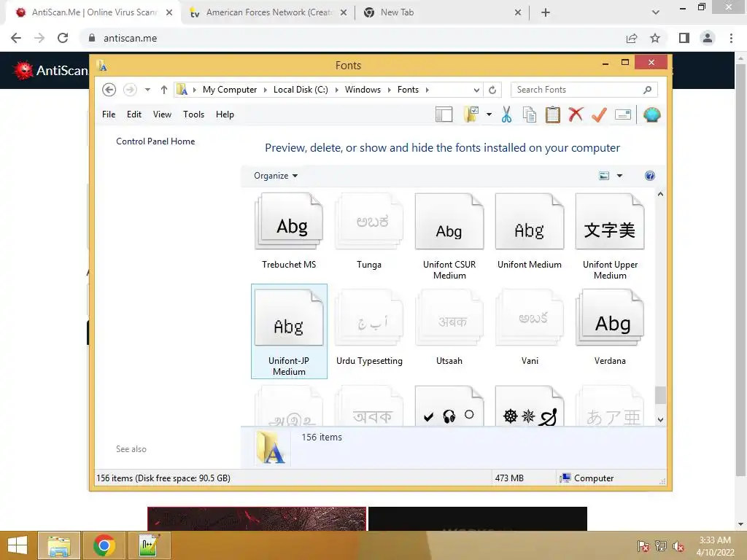Open the Windows Start button
Viewport: 747px width, 560px height.
point(18,545)
